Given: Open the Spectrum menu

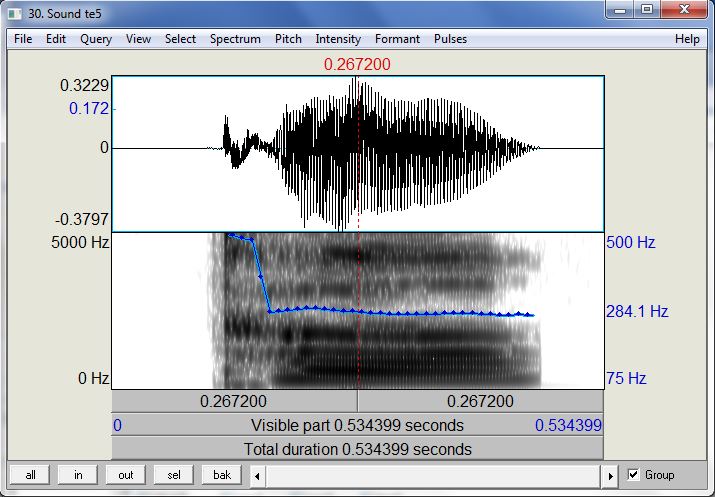Looking at the screenshot, I should 235,39.
